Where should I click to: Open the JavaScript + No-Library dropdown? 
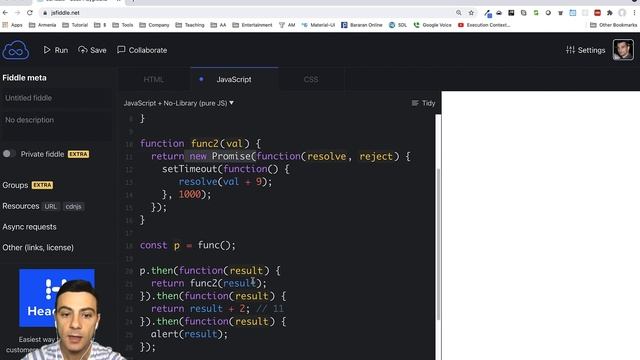point(179,103)
